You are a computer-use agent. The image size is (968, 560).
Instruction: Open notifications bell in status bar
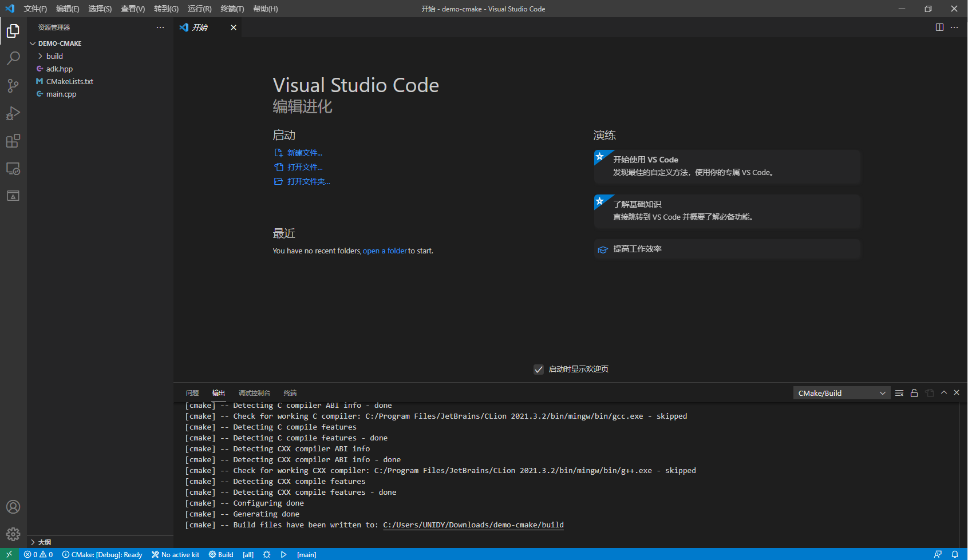click(955, 554)
